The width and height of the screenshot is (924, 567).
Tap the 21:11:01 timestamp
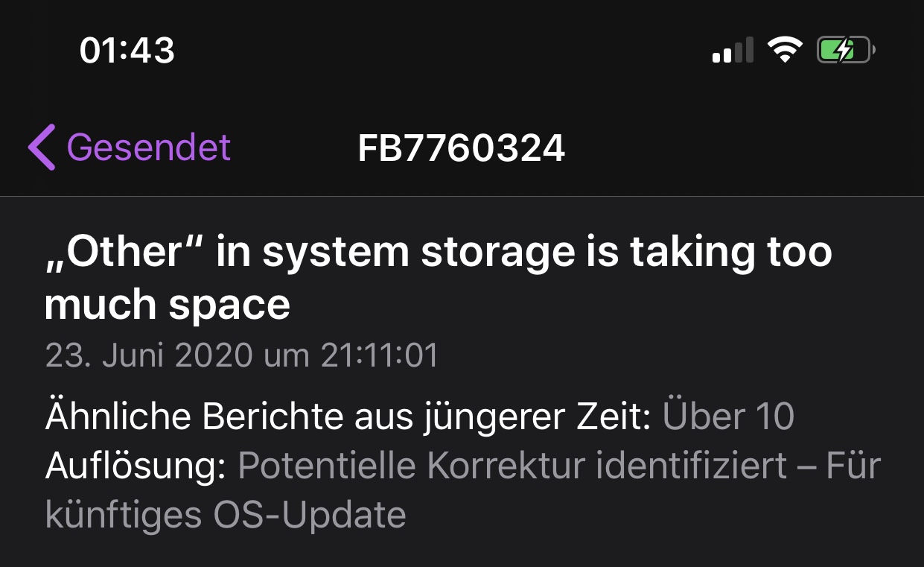[x=380, y=355]
